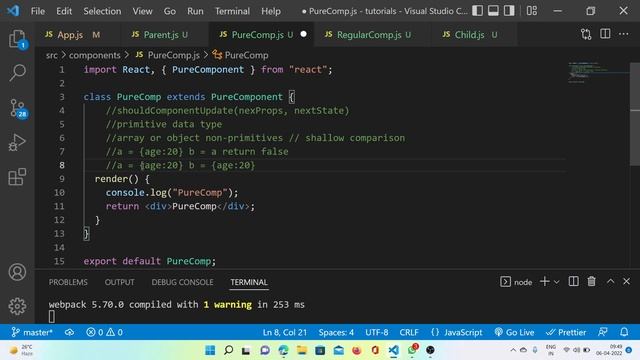The height and width of the screenshot is (360, 640).
Task: Switch to Problems panel tab
Action: pos(68,282)
